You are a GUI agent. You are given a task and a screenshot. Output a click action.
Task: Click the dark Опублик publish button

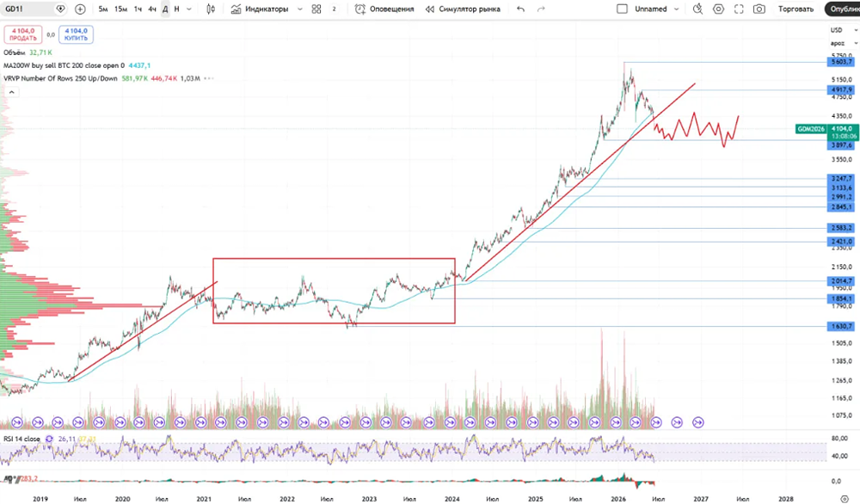pos(843,9)
